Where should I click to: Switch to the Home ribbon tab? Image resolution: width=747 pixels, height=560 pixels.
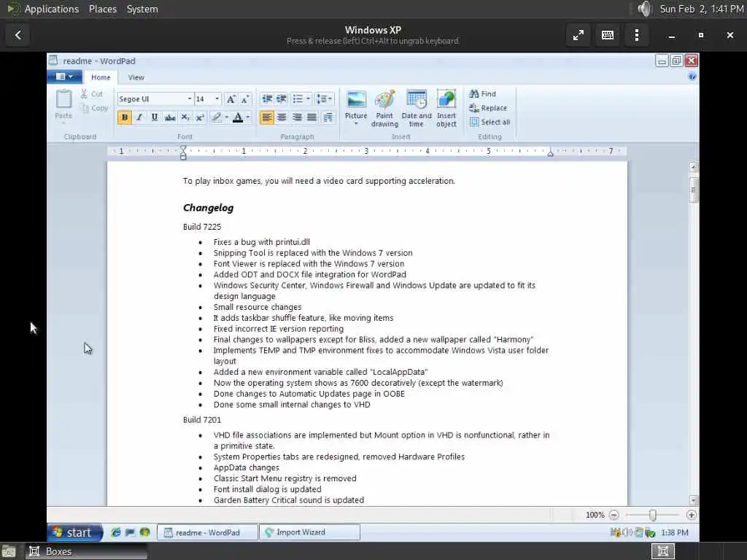(101, 77)
